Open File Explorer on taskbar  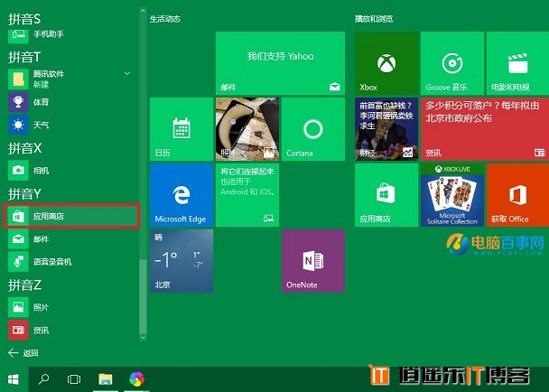(106, 379)
